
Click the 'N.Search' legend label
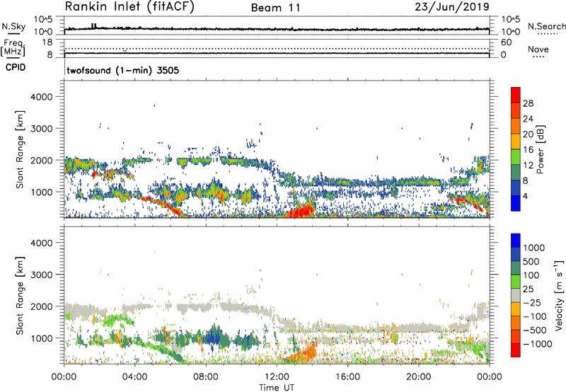(546, 26)
